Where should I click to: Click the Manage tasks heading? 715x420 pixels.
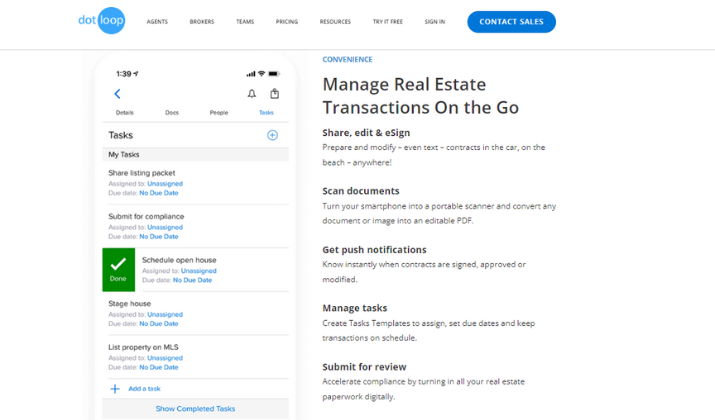point(355,308)
